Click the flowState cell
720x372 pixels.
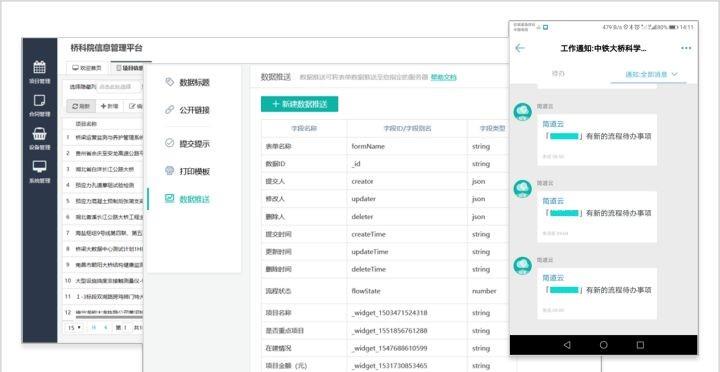click(407, 291)
